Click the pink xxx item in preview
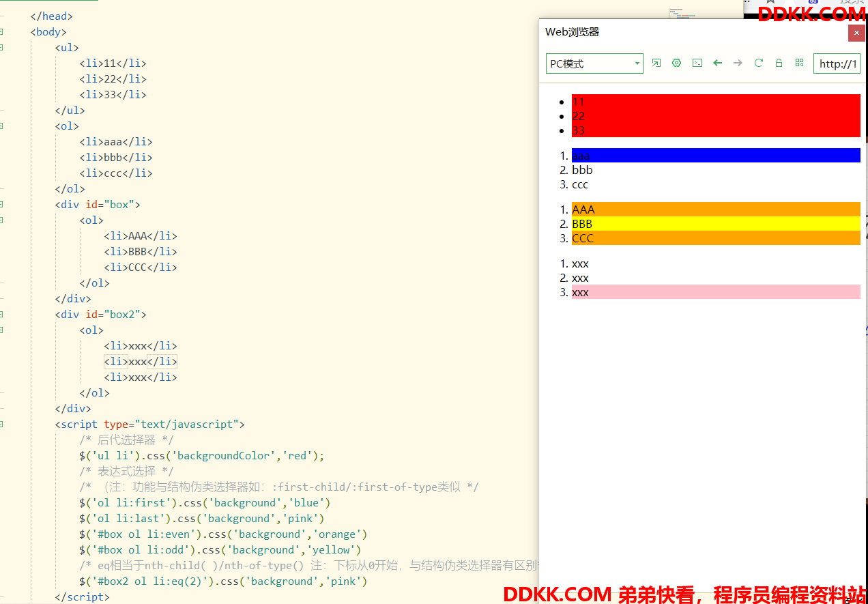868x604 pixels. coord(716,292)
